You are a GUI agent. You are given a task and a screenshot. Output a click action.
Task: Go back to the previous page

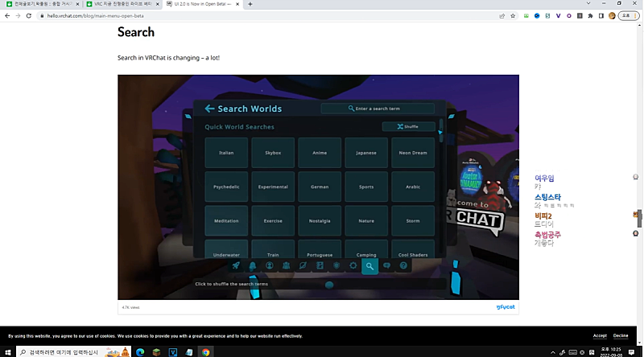[x=7, y=16]
